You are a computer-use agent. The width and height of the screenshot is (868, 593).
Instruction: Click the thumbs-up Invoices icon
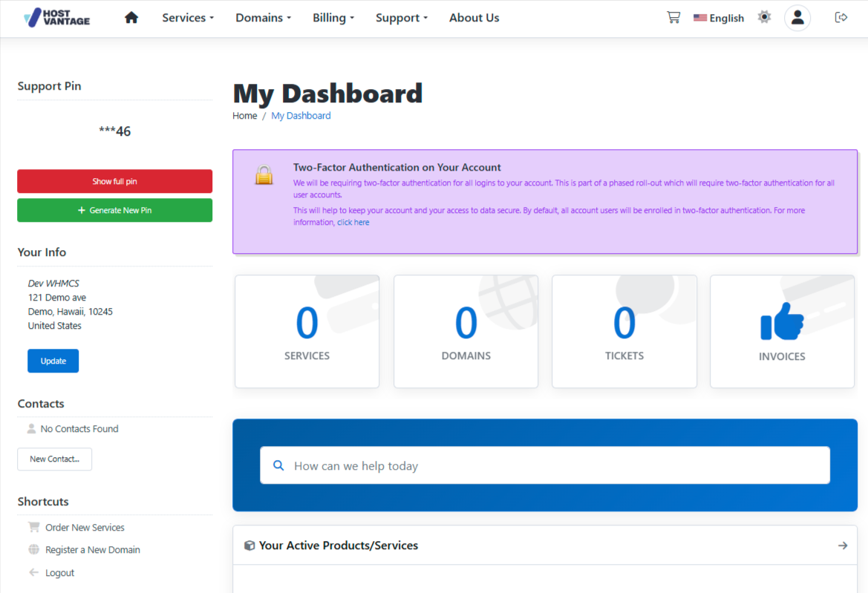tap(782, 321)
